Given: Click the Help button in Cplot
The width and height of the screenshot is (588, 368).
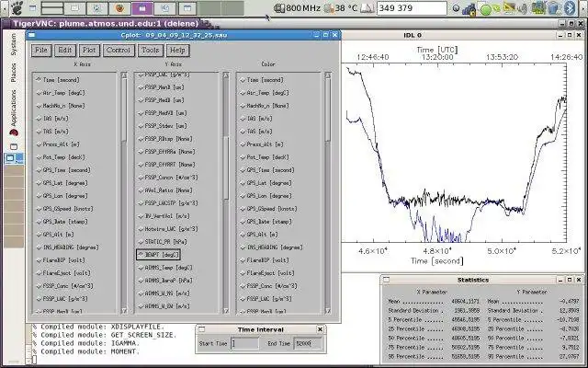Looking at the screenshot, I should pos(177,50).
